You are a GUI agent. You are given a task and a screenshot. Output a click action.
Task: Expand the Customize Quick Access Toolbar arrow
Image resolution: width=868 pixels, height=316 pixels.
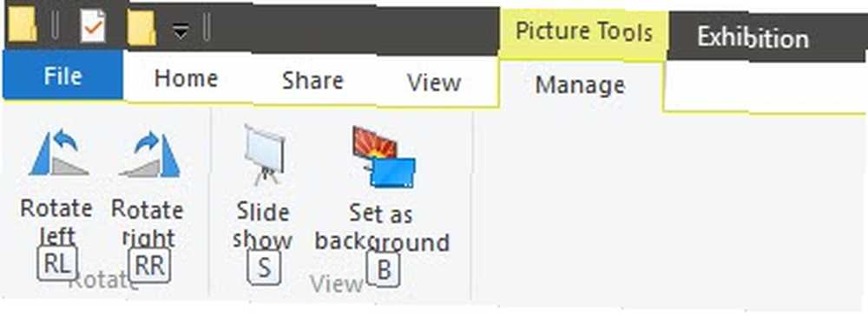point(181,32)
